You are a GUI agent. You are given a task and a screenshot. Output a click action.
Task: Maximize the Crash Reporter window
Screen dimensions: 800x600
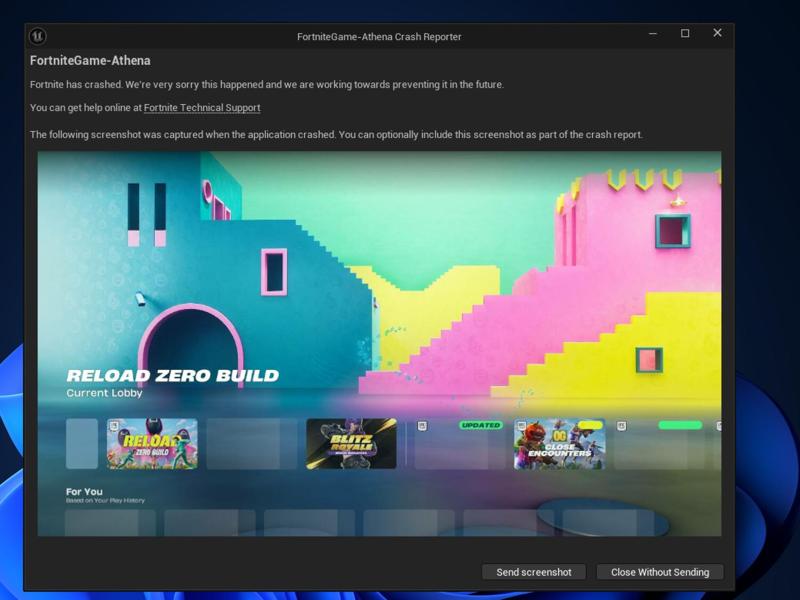point(685,34)
